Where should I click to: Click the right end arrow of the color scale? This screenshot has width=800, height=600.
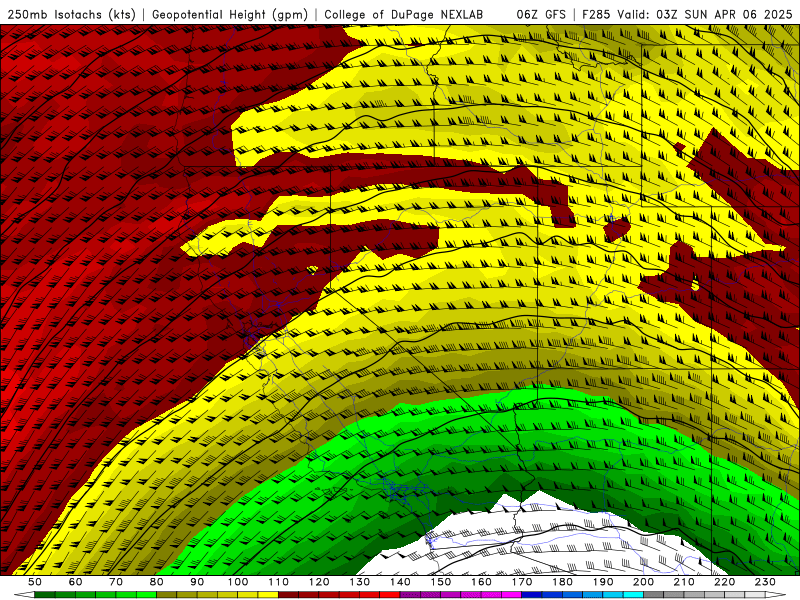[776, 594]
